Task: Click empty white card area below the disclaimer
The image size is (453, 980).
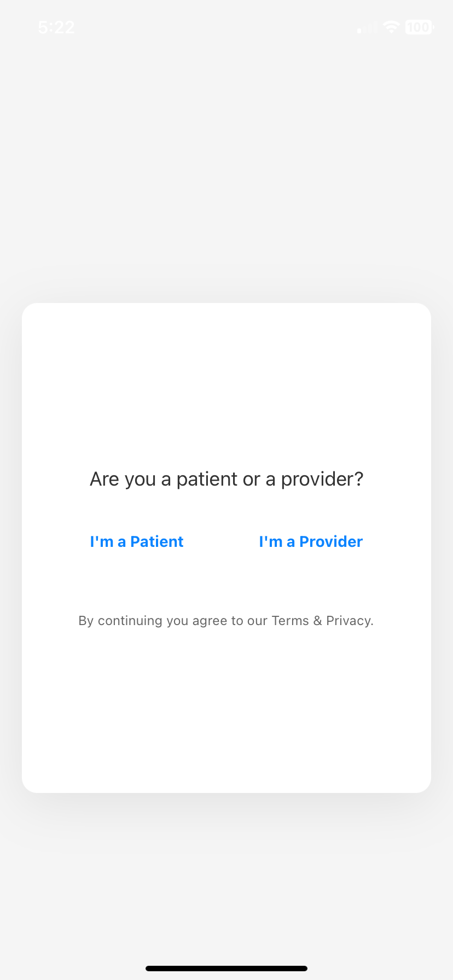Action: point(226,711)
